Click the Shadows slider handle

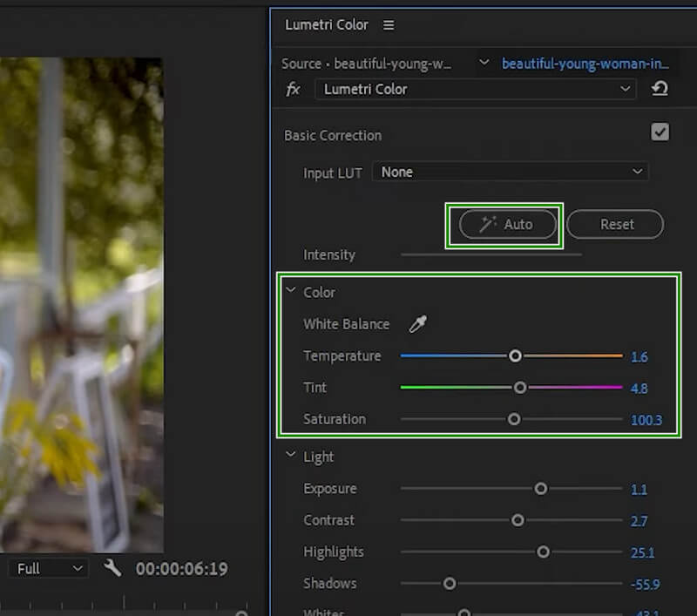(x=450, y=583)
